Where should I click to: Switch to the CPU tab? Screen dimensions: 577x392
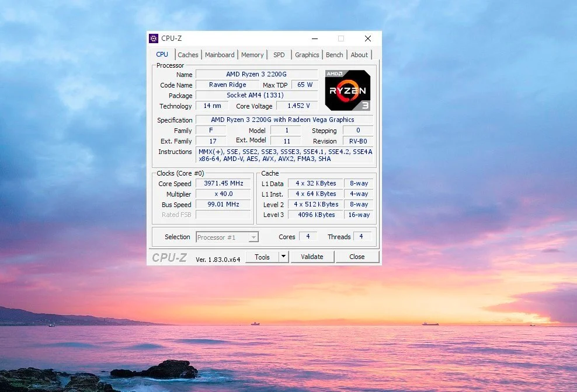tap(162, 54)
